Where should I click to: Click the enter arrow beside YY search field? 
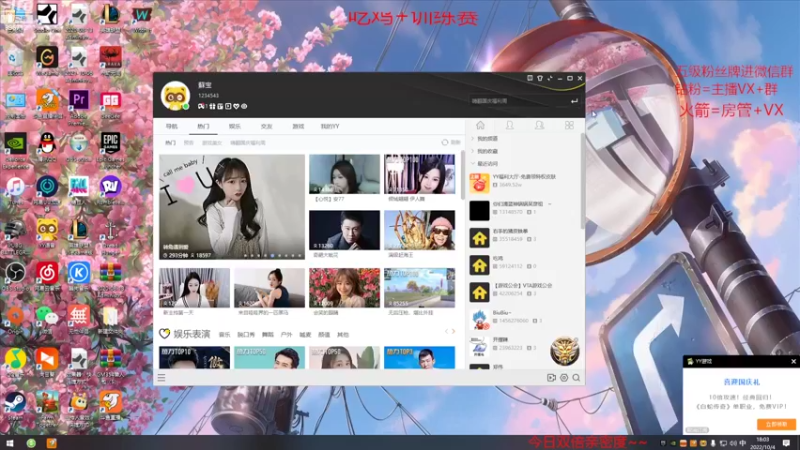pyautogui.click(x=574, y=101)
